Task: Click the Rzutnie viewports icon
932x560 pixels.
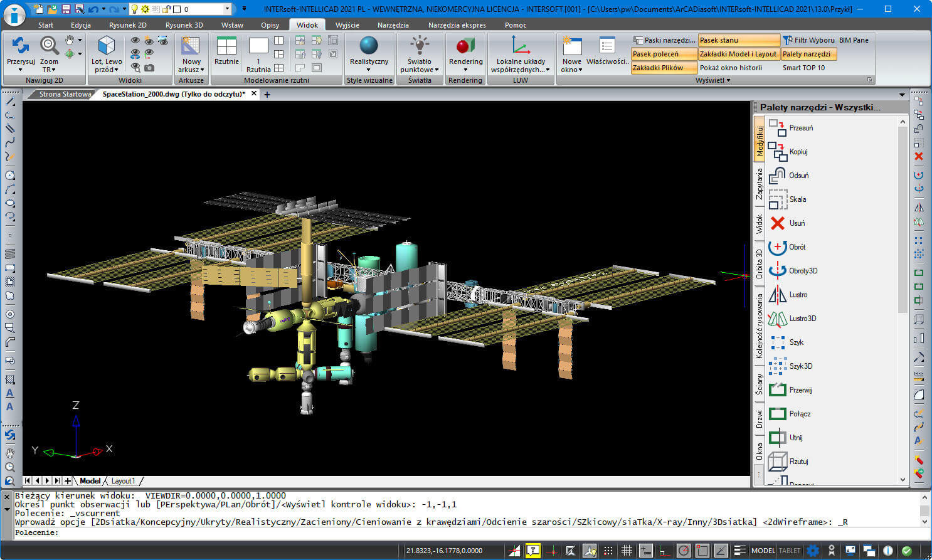Action: point(226,46)
